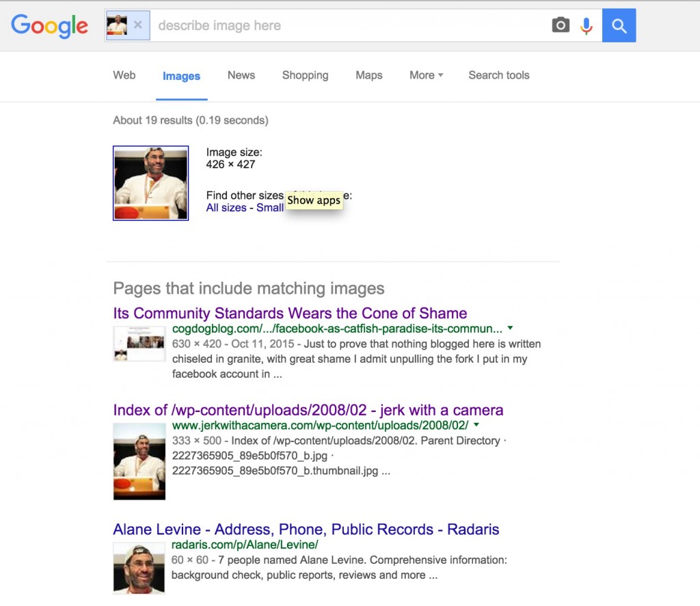The height and width of the screenshot is (606, 700).
Task: Open 'Its Community Standards Wears the Cone of Shame' result
Action: pyautogui.click(x=290, y=314)
